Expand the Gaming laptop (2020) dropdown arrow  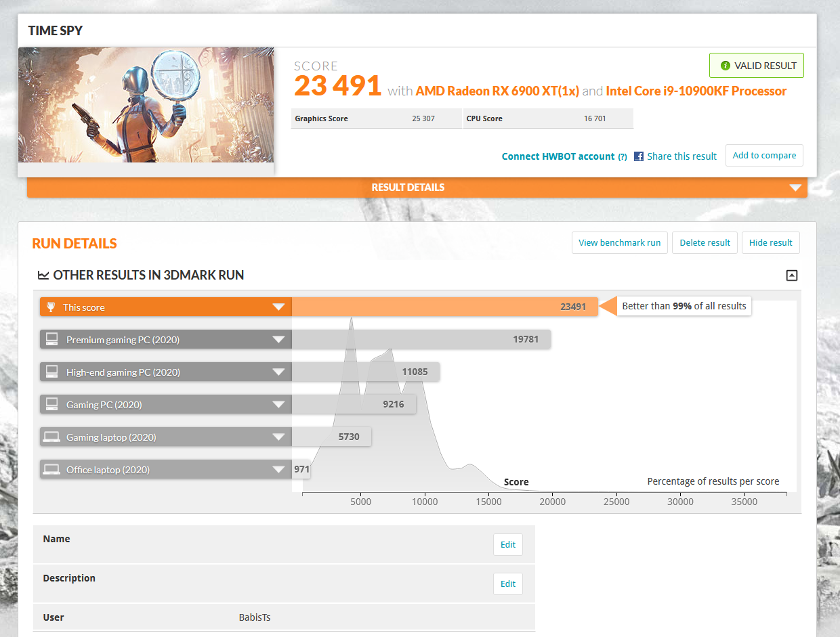(x=278, y=437)
